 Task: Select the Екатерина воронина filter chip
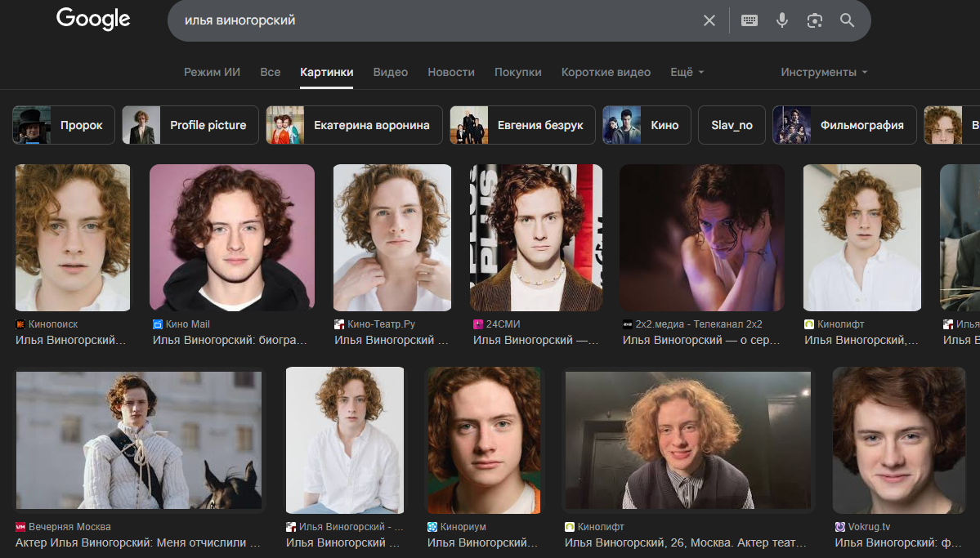pyautogui.click(x=354, y=125)
